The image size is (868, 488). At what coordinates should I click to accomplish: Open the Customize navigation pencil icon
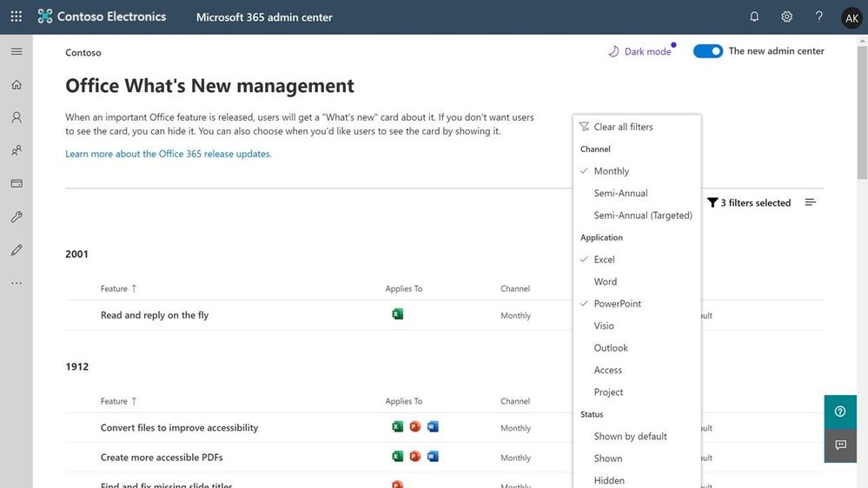click(x=17, y=249)
